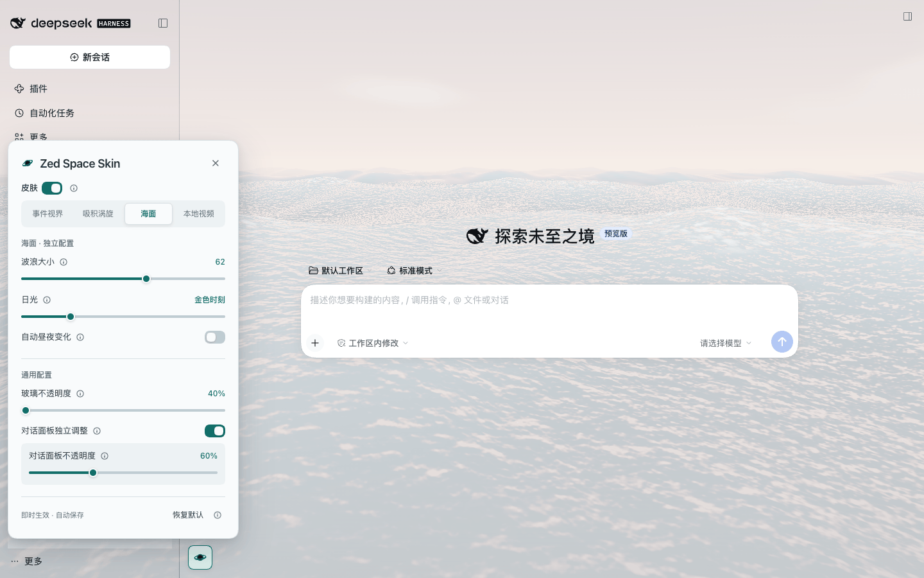Viewport: 924px width, 578px height.
Task: Send message with the arrow button
Action: coord(782,342)
